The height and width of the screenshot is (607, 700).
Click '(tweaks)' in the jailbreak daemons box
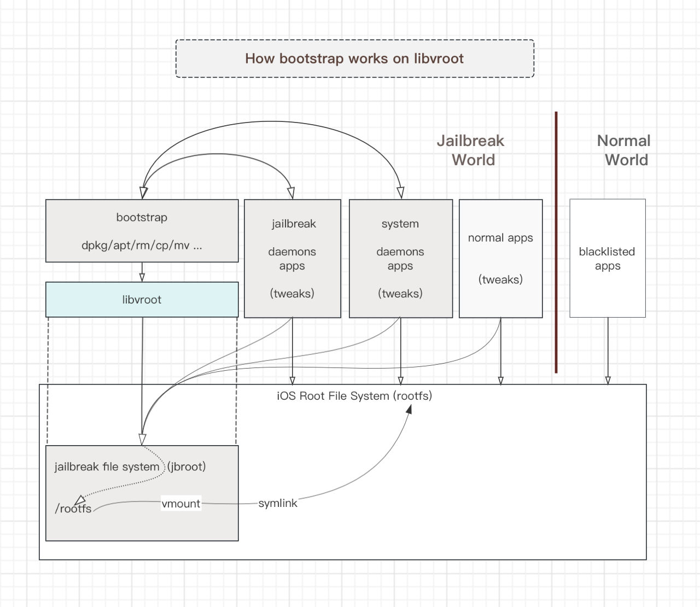point(292,294)
